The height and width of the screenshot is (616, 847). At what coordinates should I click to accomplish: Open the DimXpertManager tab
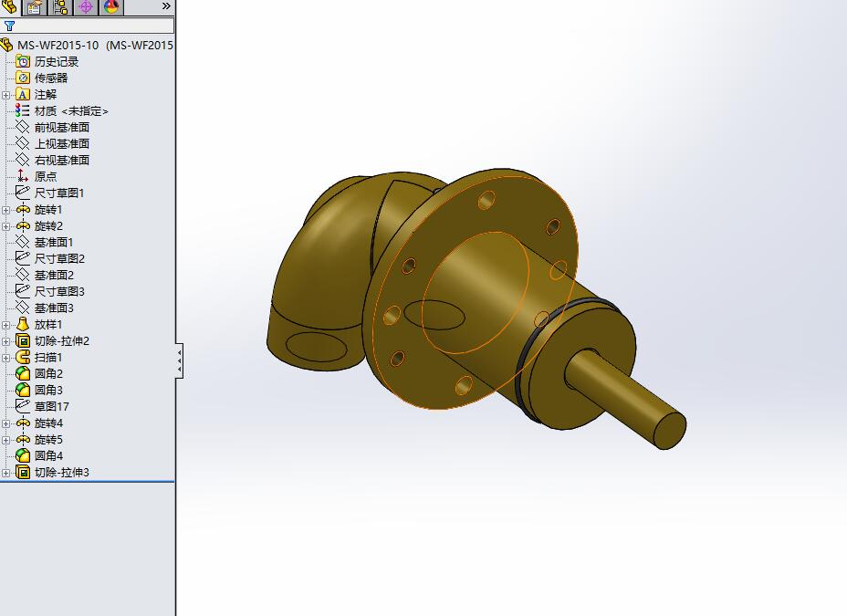tap(86, 6)
